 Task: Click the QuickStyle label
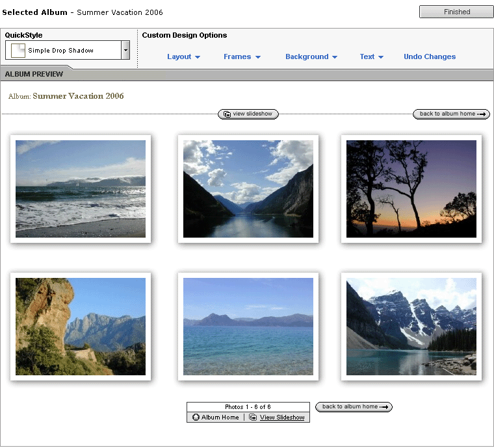(23, 35)
